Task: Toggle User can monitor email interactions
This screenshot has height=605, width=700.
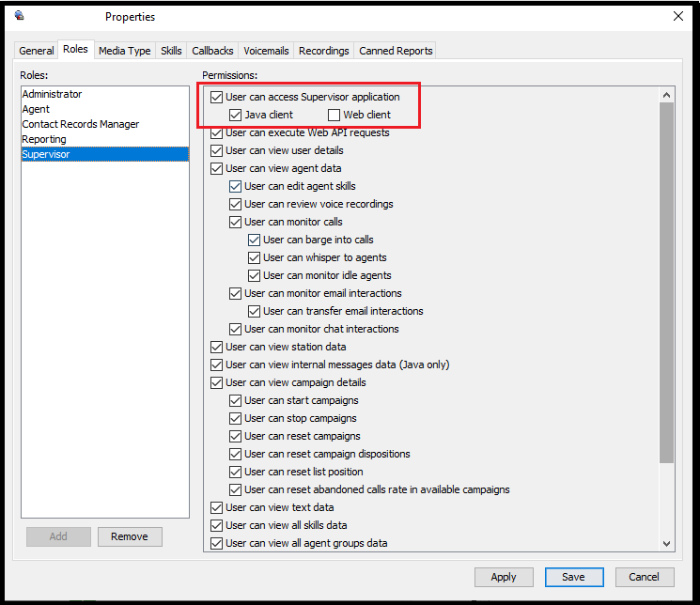Action: click(x=235, y=293)
